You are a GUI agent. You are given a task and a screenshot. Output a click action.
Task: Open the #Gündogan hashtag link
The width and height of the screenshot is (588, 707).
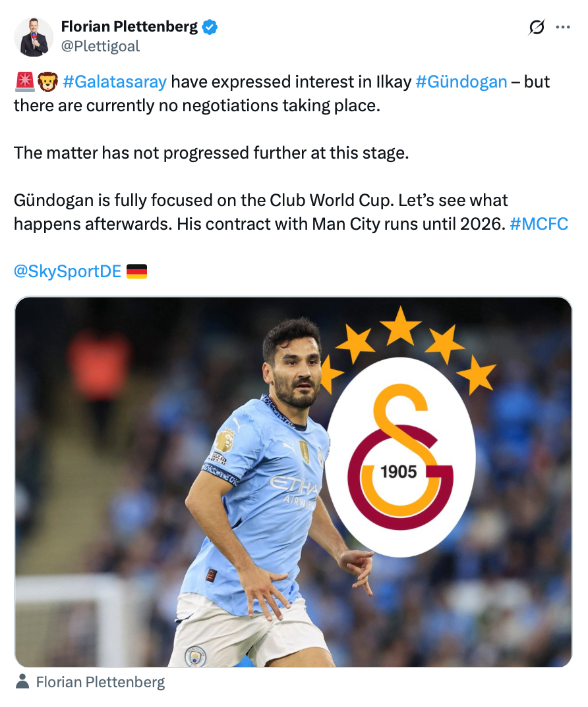(x=461, y=82)
